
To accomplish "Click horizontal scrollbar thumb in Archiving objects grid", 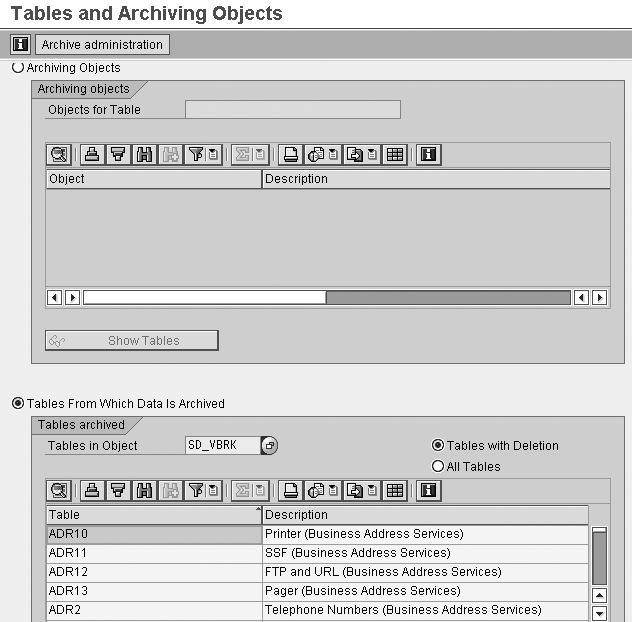I will pyautogui.click(x=204, y=297).
